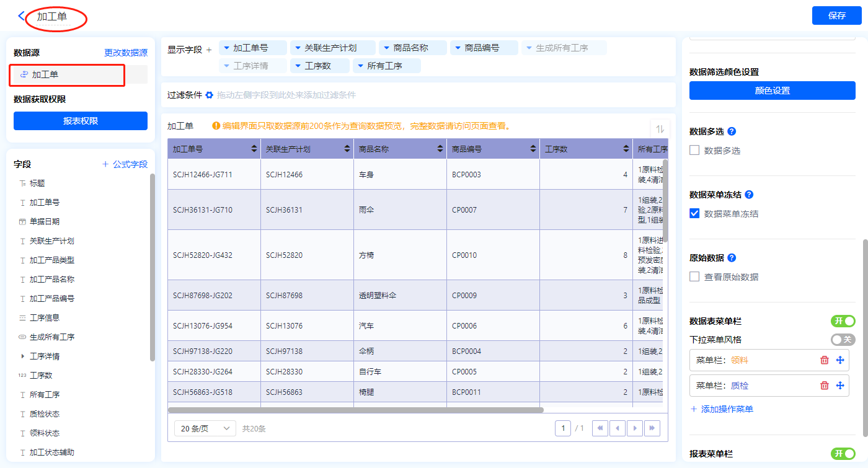Enable the 数据多选 checkbox

[694, 150]
